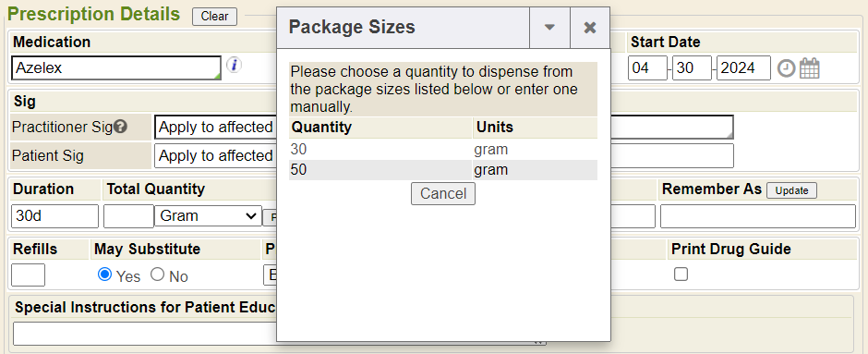The width and height of the screenshot is (868, 354).
Task: Open the Package Sizes dialog dropdown arrow
Action: (x=549, y=28)
